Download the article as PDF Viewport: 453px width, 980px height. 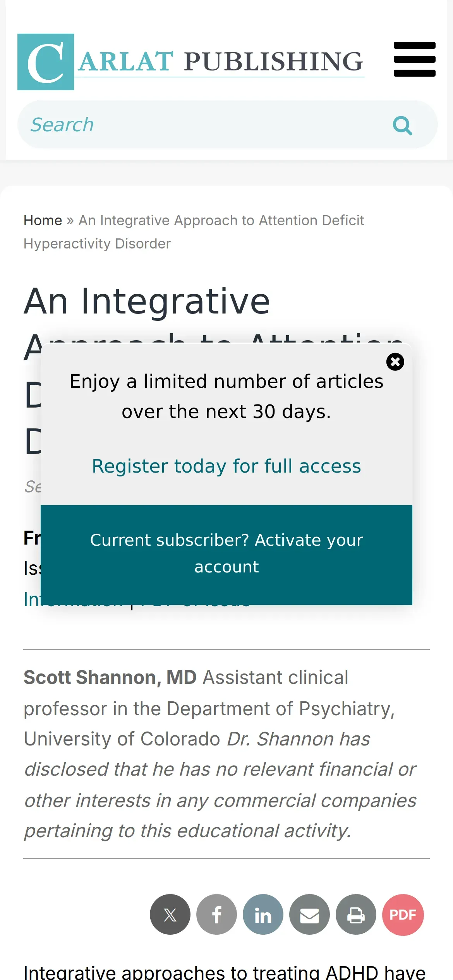(403, 915)
